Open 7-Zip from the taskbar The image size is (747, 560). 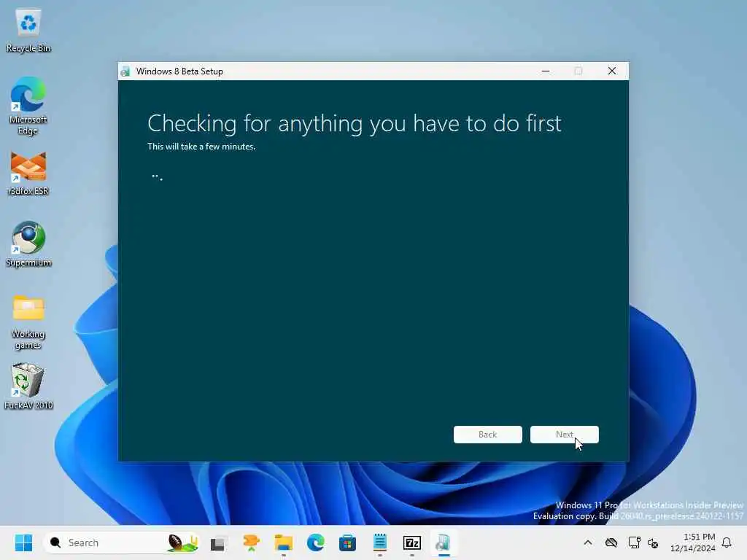pyautogui.click(x=411, y=542)
